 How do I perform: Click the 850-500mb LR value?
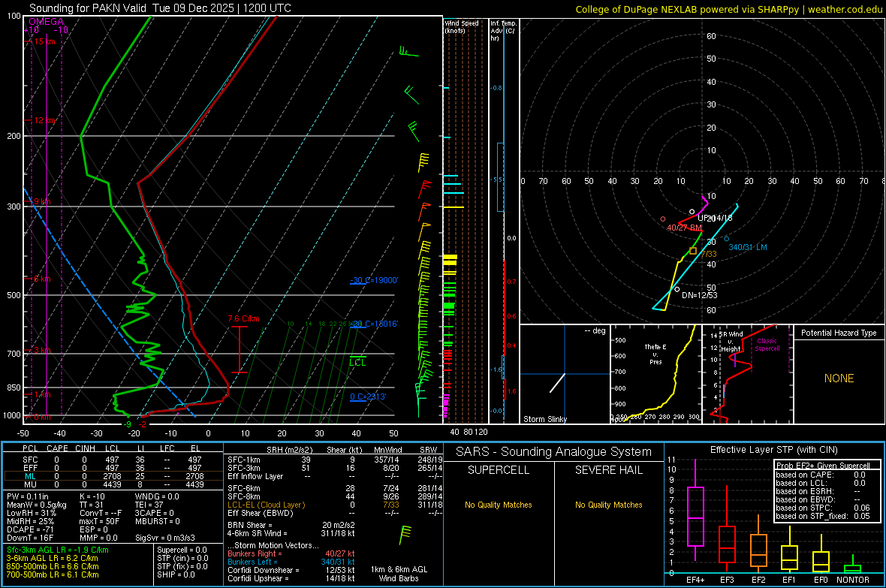point(53,566)
